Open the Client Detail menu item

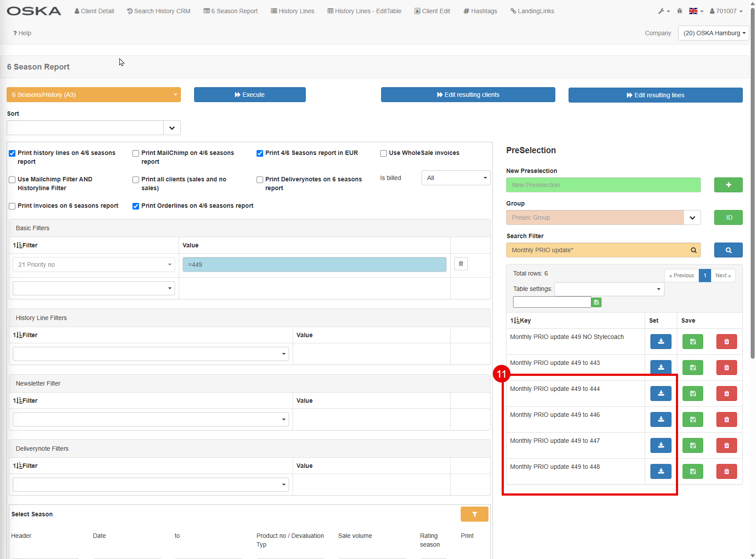pos(94,11)
